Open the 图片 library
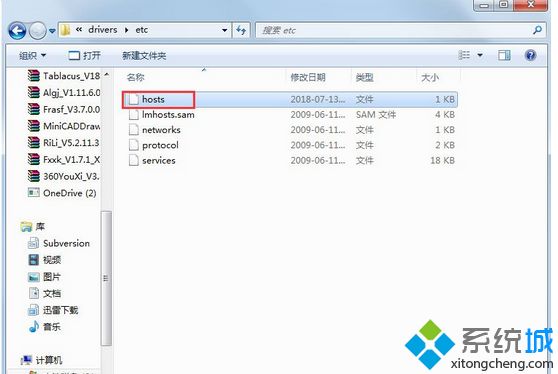Image resolution: width=558 pixels, height=374 pixels. coord(52,276)
